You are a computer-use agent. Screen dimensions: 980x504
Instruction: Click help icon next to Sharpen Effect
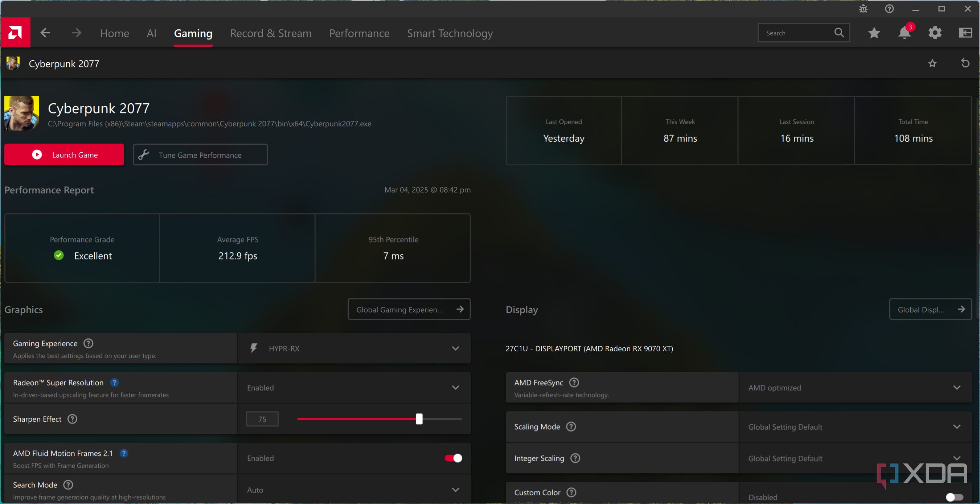pos(72,419)
